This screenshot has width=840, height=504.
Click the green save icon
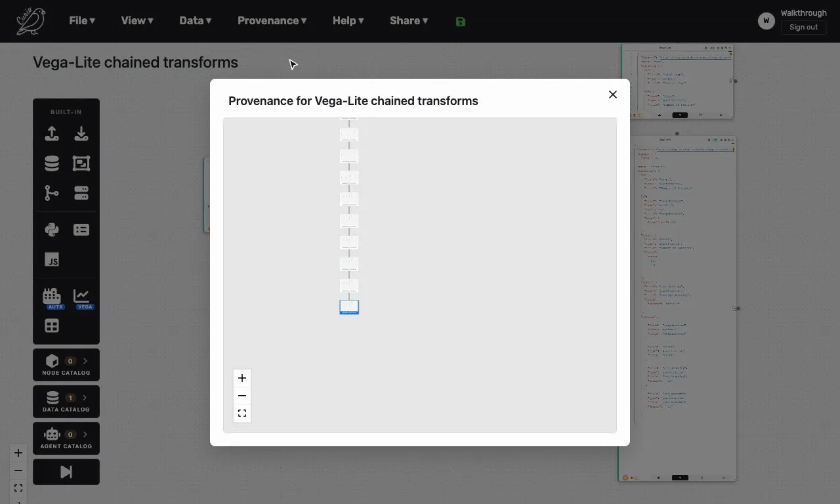click(x=461, y=22)
